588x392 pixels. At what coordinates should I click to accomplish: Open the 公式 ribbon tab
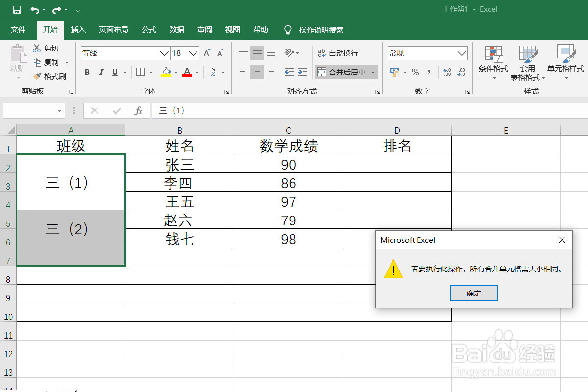pos(148,30)
